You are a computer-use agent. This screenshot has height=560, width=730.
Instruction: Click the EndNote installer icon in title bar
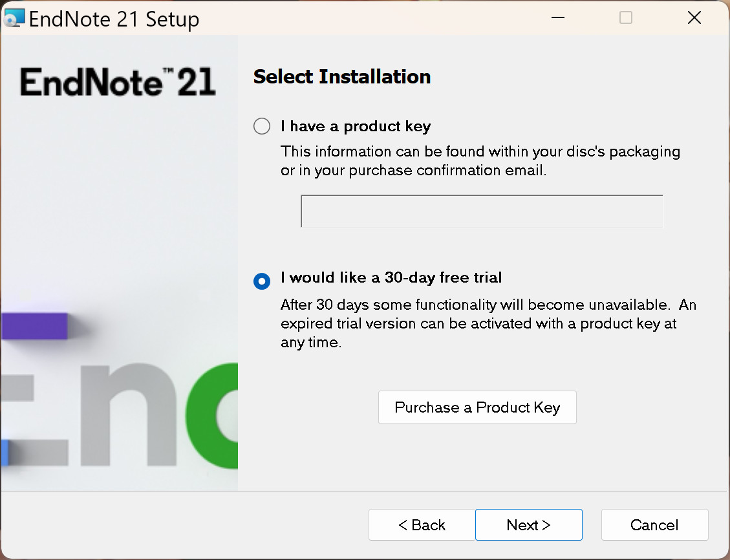[x=14, y=18]
